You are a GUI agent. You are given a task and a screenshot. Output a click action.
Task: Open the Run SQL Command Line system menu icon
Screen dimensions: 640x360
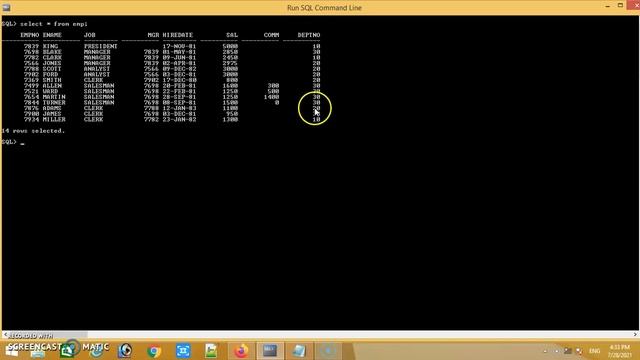click(x=6, y=7)
